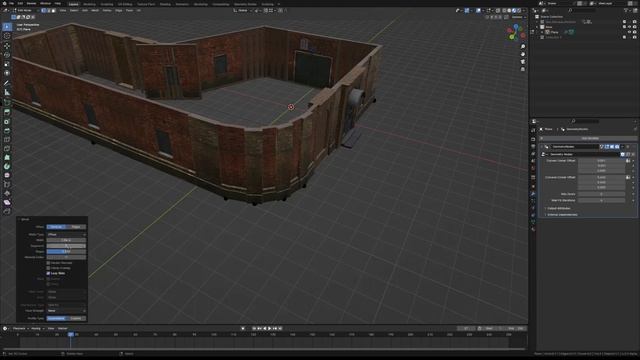Set bevel Affect to Edges
The image size is (640, 360).
point(76,227)
